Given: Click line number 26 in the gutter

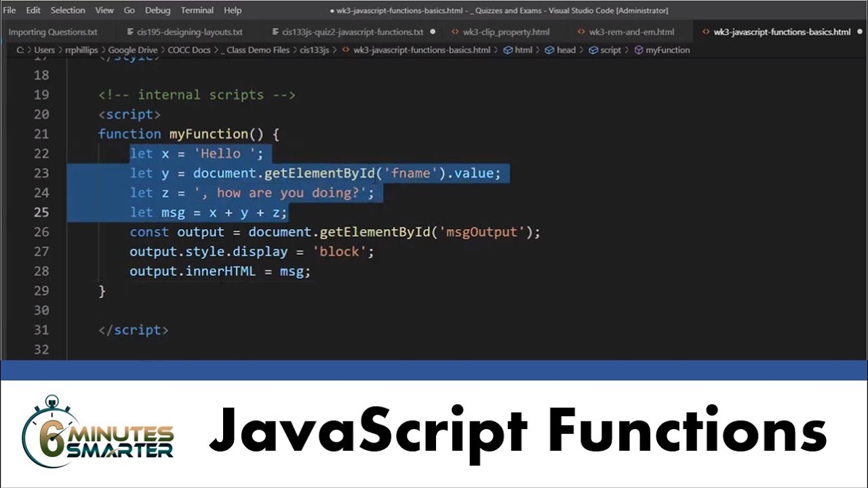Looking at the screenshot, I should click(x=41, y=232).
